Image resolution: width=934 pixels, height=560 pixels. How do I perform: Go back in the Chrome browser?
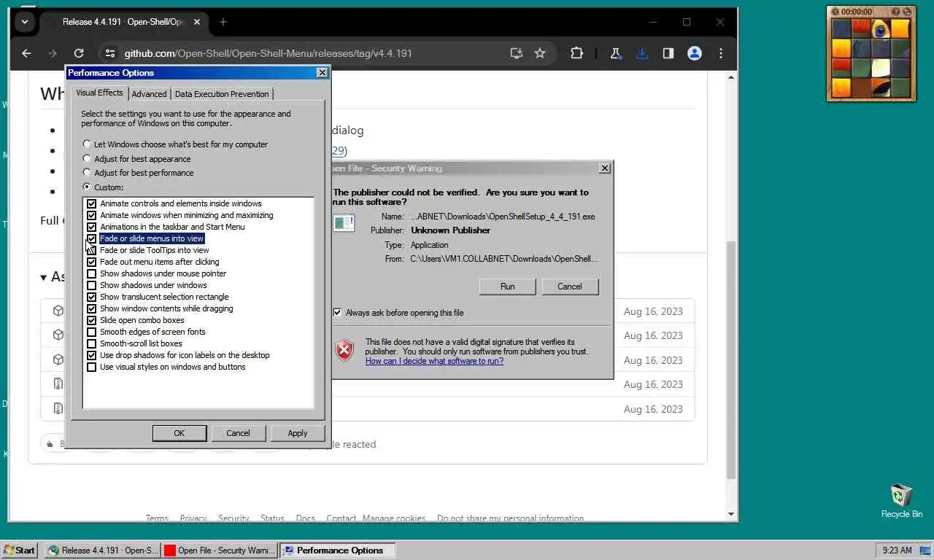(26, 53)
